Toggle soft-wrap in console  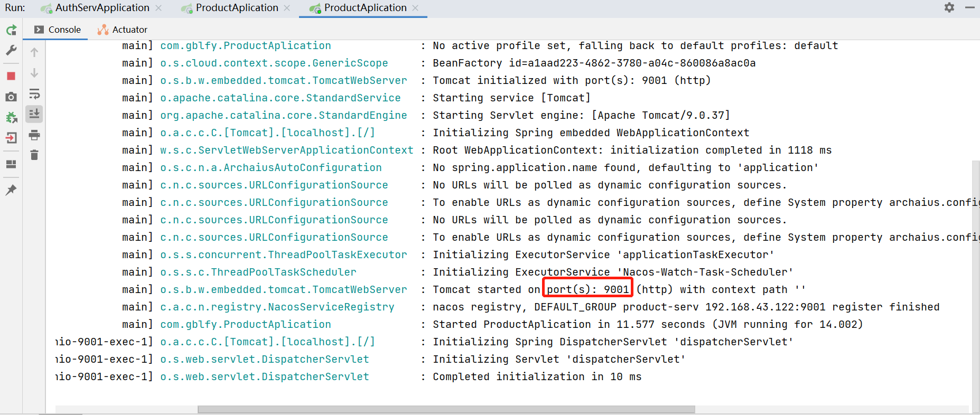click(x=34, y=94)
